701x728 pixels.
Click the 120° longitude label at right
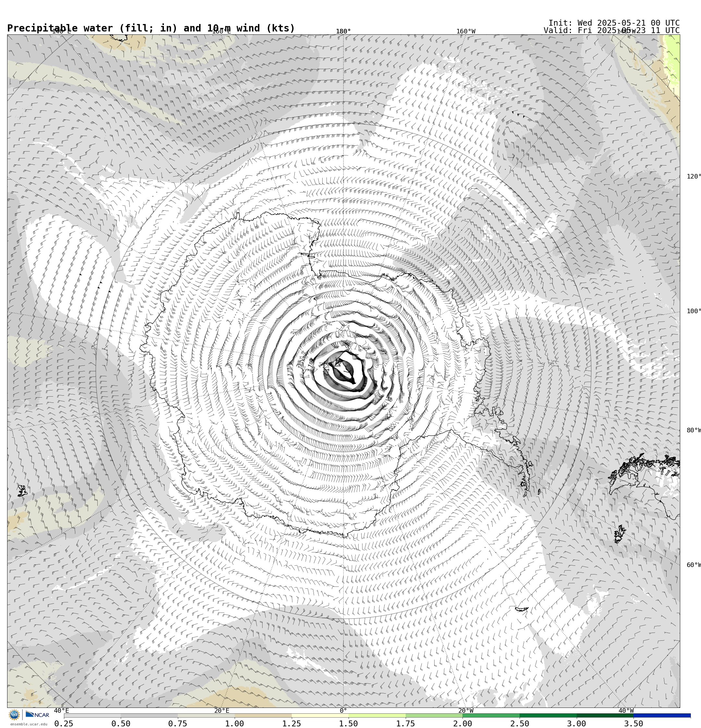tap(694, 177)
